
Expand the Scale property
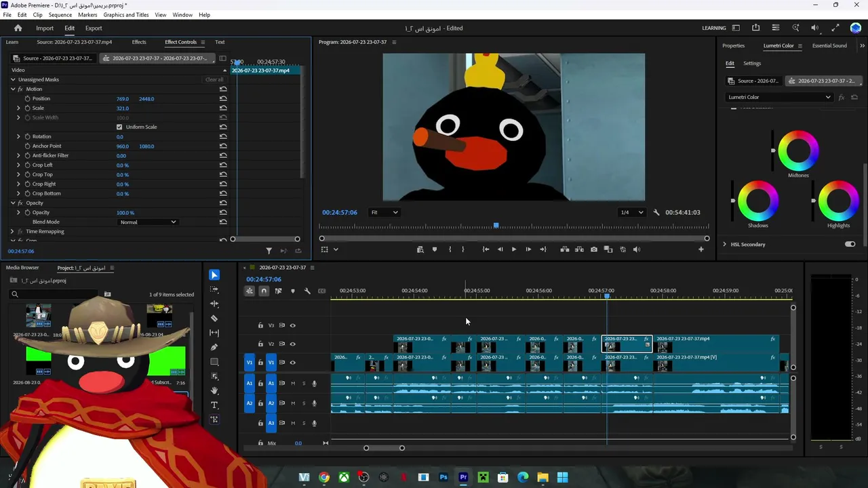19,108
